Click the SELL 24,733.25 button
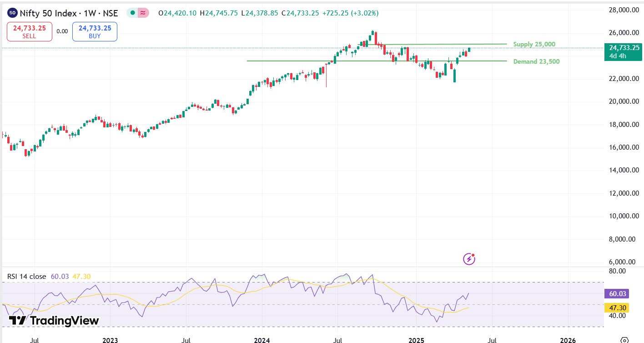Screen dimensions: 644x343 point(29,31)
